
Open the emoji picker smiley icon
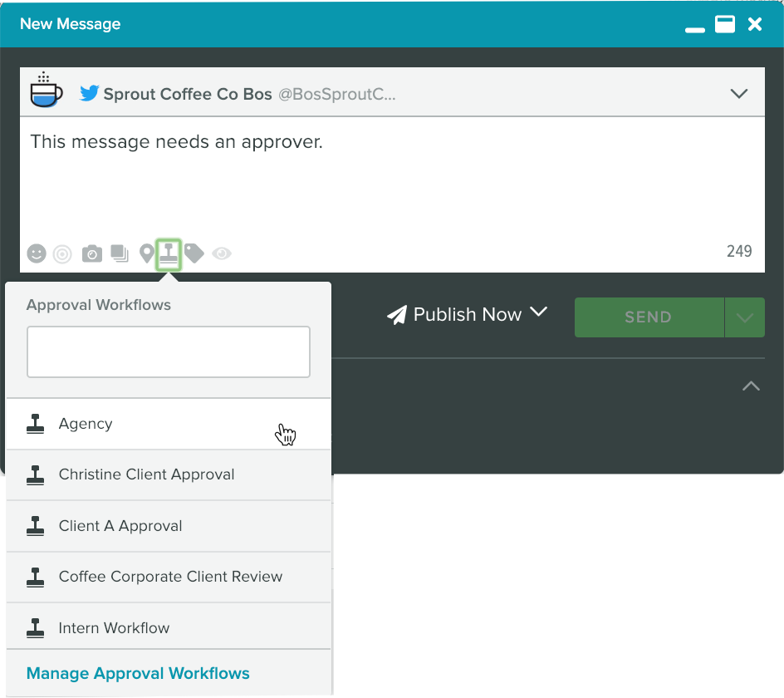(37, 253)
